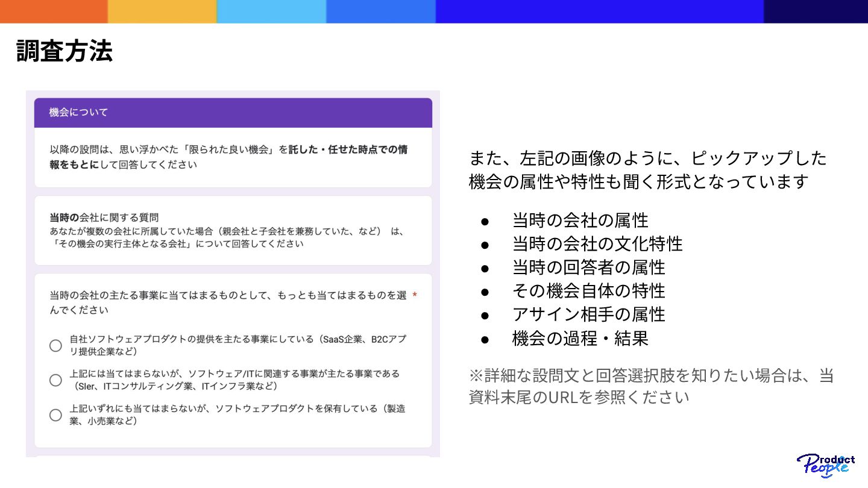Click the paragraph starting また、左記の画像のように
Image resolution: width=868 pixels, height=488 pixels.
(648, 170)
